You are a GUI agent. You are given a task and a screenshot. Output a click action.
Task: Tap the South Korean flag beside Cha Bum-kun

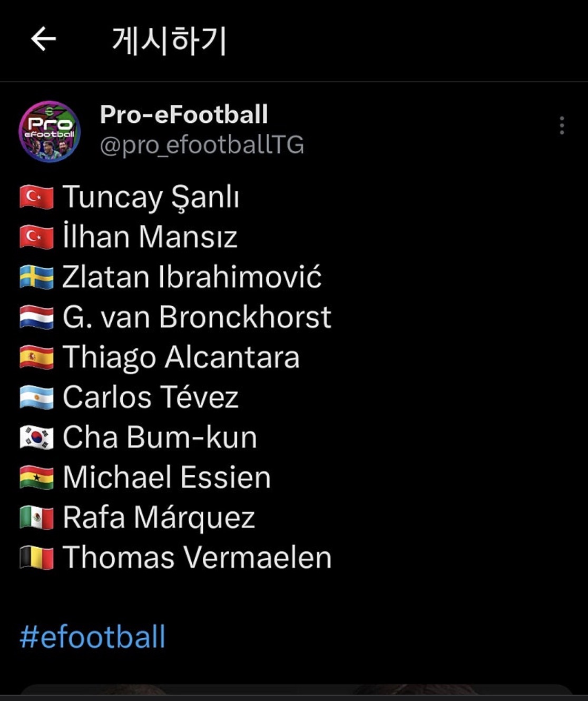click(36, 437)
